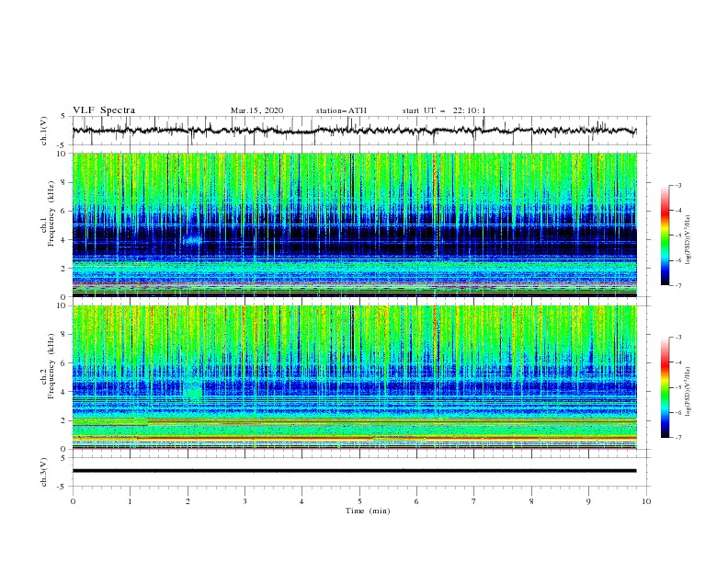This screenshot has width=728, height=563.
Task: Click the "2" kHz tick on ch.1 axis
Action: (x=64, y=269)
